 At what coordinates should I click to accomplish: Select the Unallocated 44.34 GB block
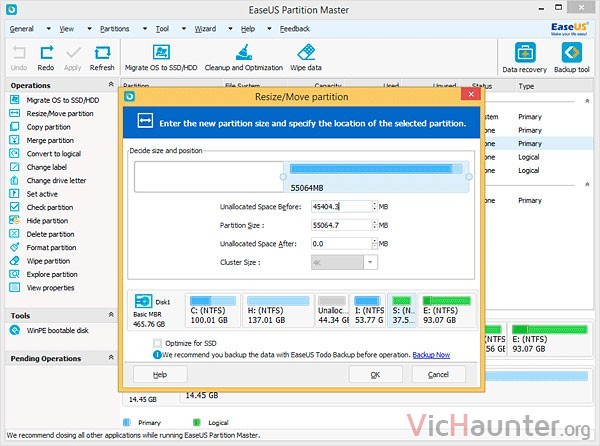[332, 310]
